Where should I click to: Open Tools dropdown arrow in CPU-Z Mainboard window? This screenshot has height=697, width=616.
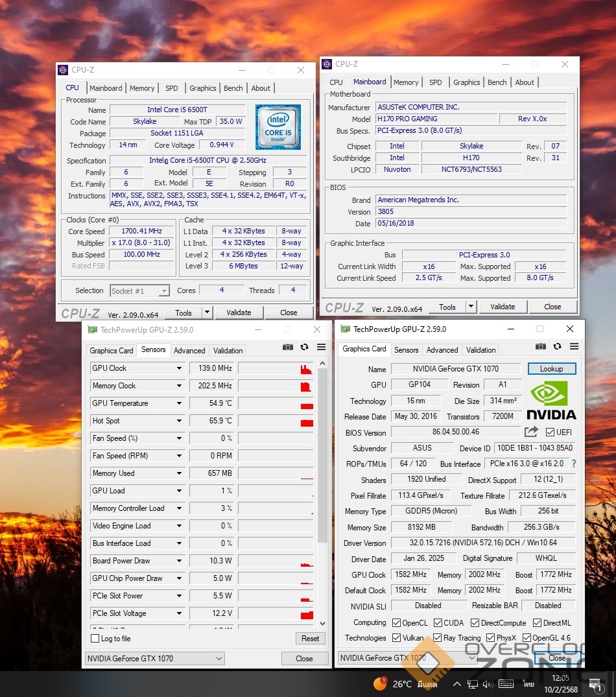tap(471, 307)
